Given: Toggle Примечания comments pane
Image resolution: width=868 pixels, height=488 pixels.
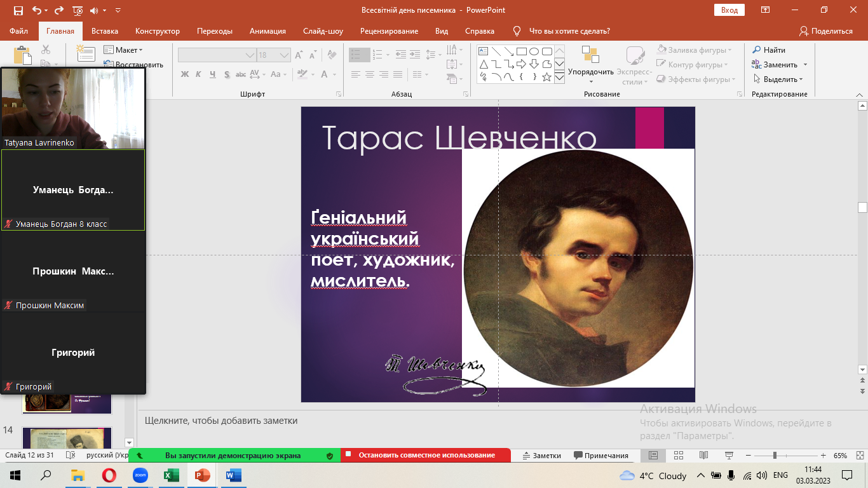Looking at the screenshot, I should [x=601, y=456].
